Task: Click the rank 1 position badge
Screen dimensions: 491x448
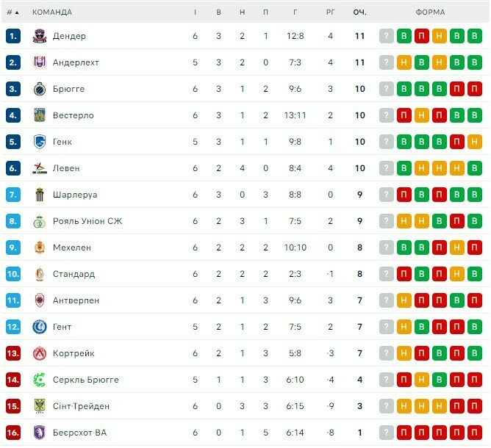Action: click(12, 36)
